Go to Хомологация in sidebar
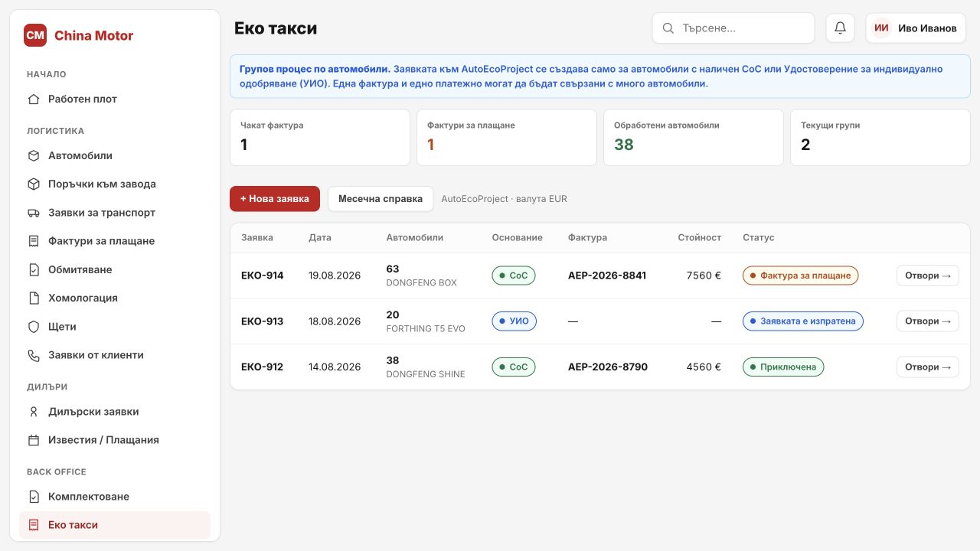This screenshot has width=980, height=551. 115,298
